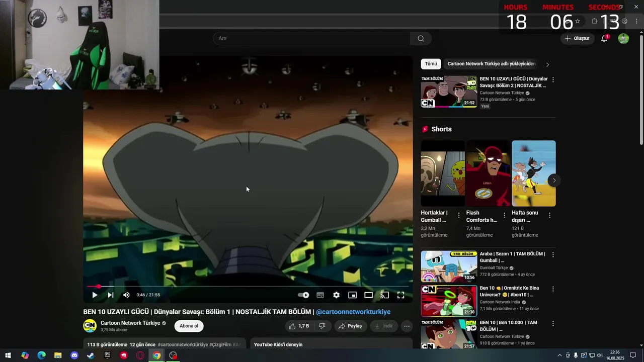Open Epic Games Launcher from taskbar

[107, 355]
